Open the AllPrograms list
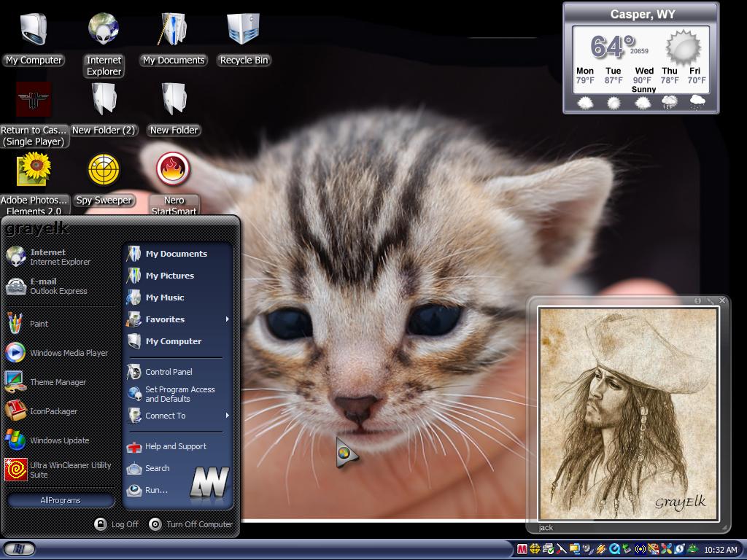The width and height of the screenshot is (747, 560). tap(61, 500)
